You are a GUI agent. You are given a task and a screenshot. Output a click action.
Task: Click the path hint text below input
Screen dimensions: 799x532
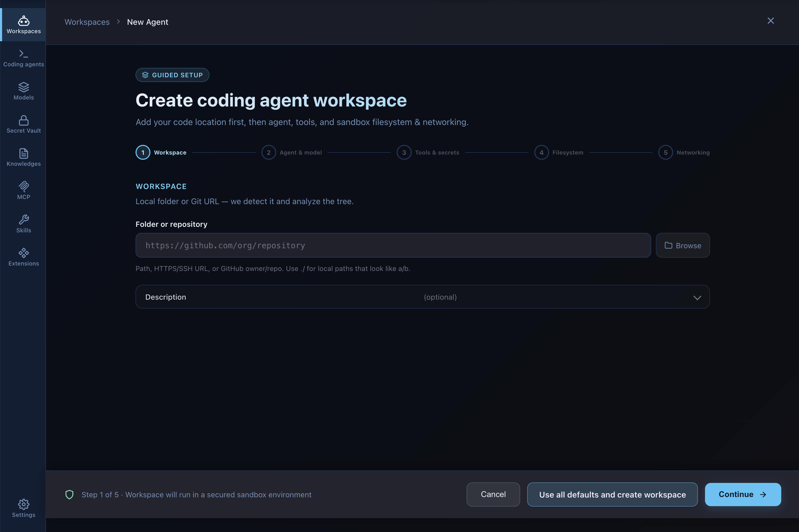click(x=273, y=268)
